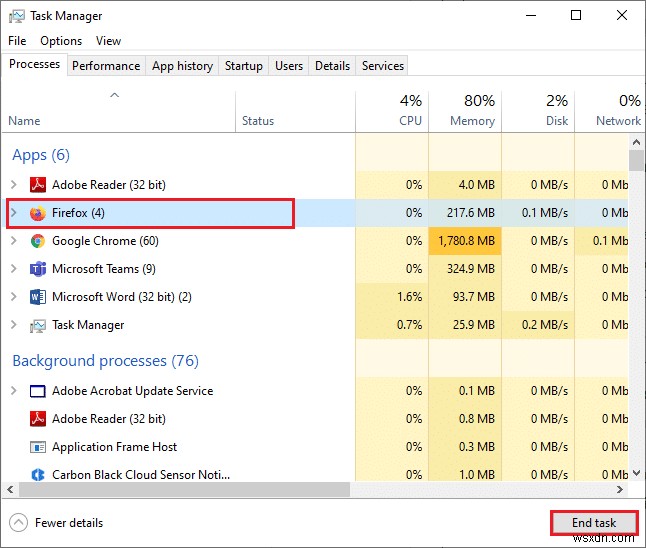Click the 93.7 MB memory cell
Viewport: 646px width, 548px height.
pos(465,297)
